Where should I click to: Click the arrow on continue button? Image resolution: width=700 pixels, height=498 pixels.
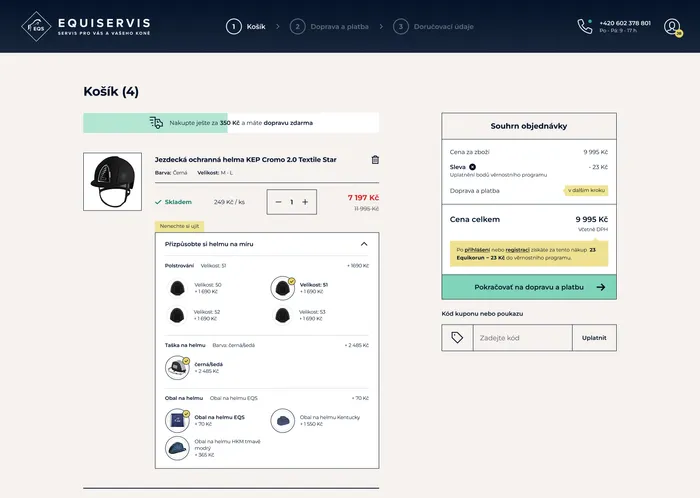(601, 287)
